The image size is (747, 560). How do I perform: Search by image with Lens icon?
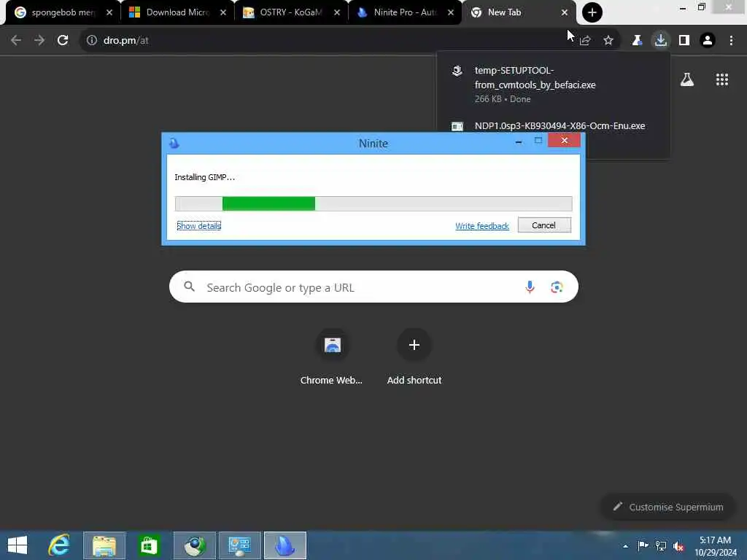pyautogui.click(x=557, y=287)
